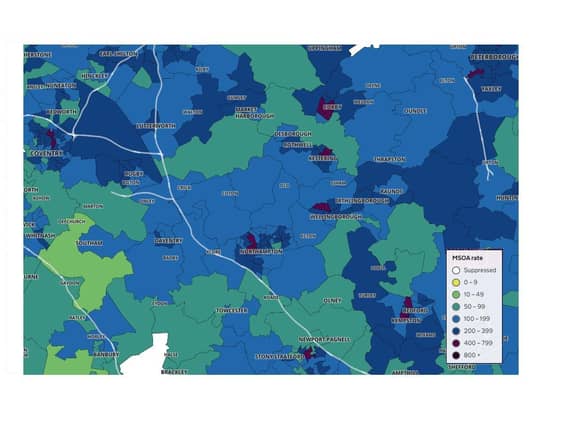Click the purple high-rate area at Corby

point(325,108)
